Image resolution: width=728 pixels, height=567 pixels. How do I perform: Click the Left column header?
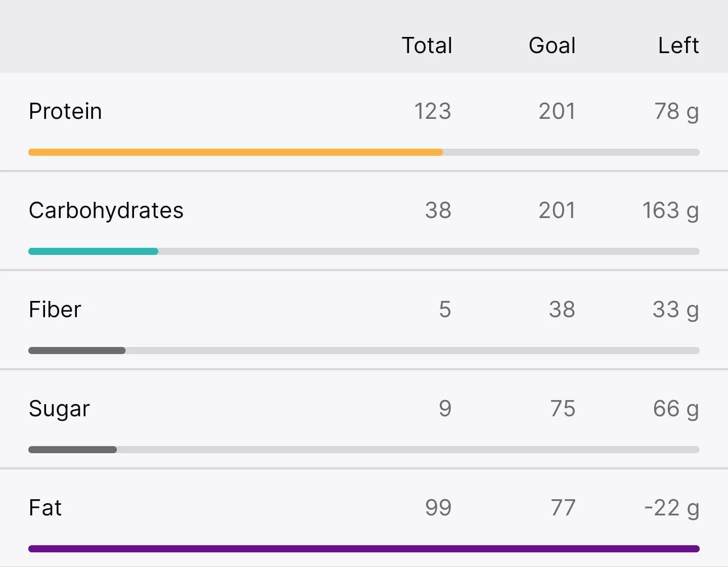(x=678, y=46)
